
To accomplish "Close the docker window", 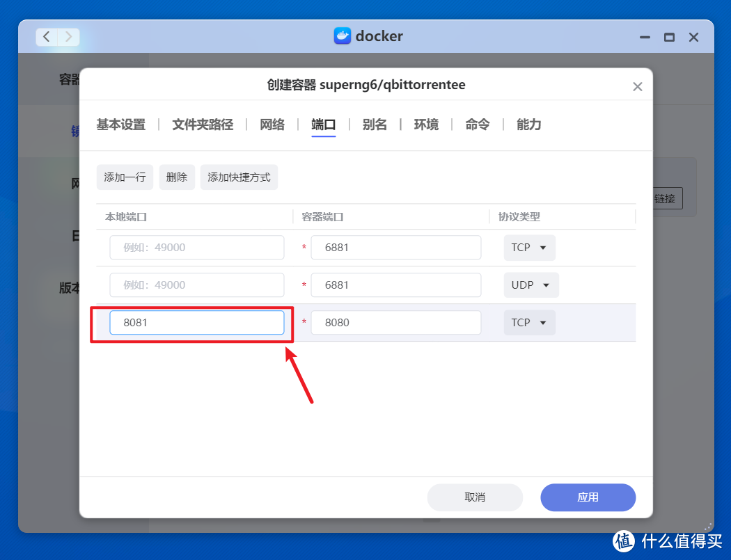I will (693, 38).
